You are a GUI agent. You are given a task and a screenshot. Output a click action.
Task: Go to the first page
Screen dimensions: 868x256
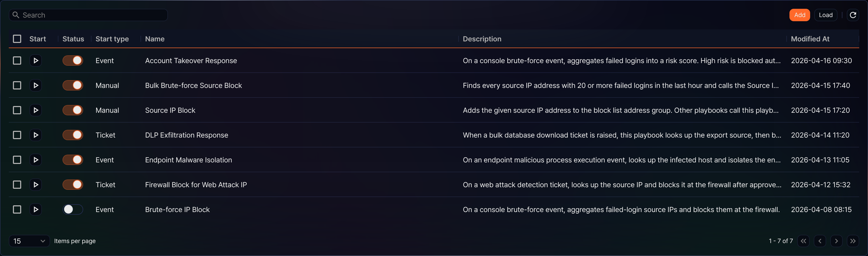(x=803, y=241)
